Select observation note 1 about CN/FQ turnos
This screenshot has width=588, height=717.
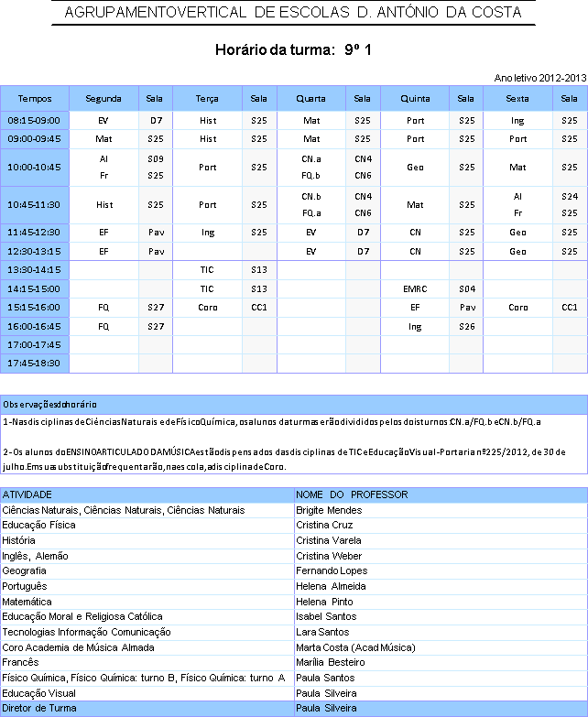coord(272,422)
